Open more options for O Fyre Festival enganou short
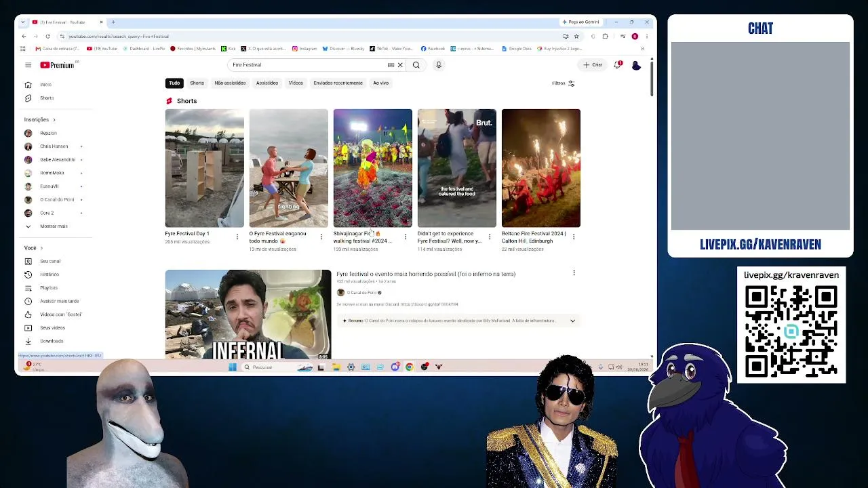The image size is (868, 488). 321,237
